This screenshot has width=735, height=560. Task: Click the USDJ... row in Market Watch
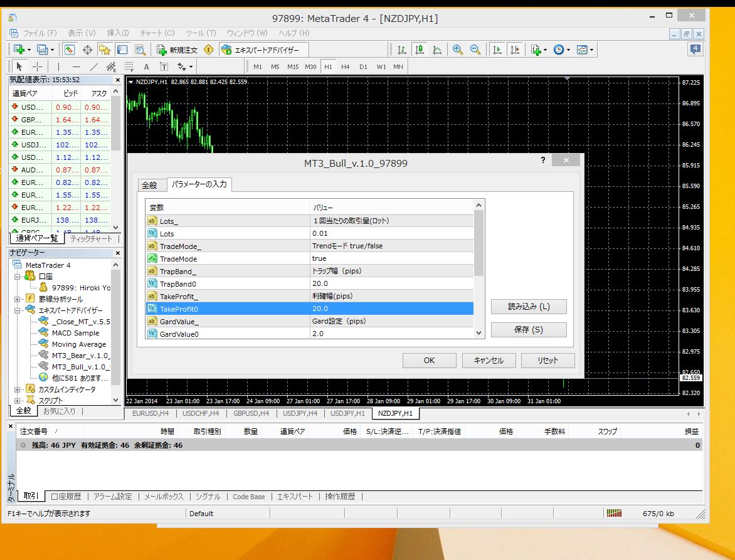point(60,145)
